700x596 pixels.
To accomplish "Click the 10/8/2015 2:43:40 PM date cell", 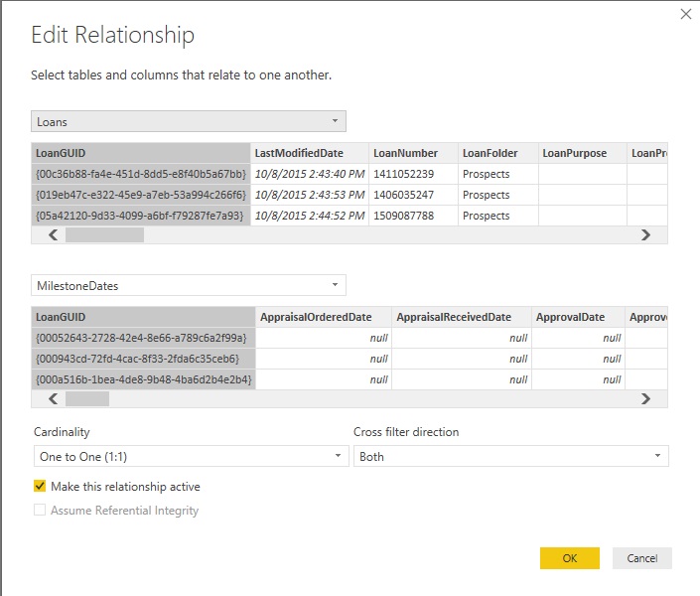I will click(310, 174).
